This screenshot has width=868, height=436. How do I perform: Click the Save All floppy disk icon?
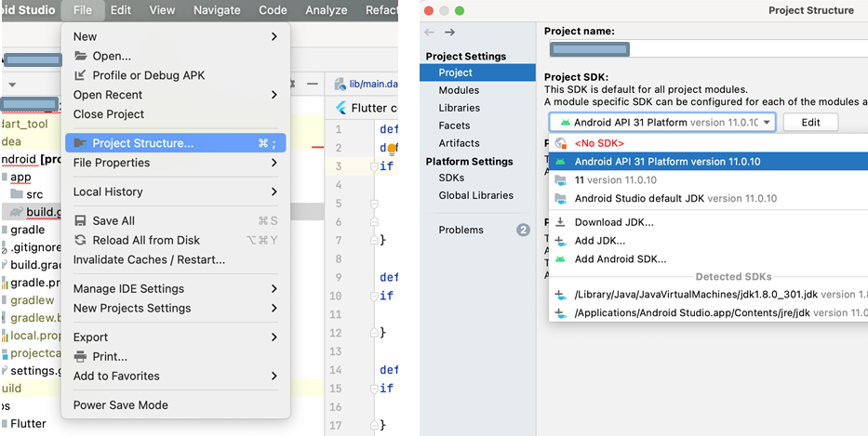pos(81,220)
